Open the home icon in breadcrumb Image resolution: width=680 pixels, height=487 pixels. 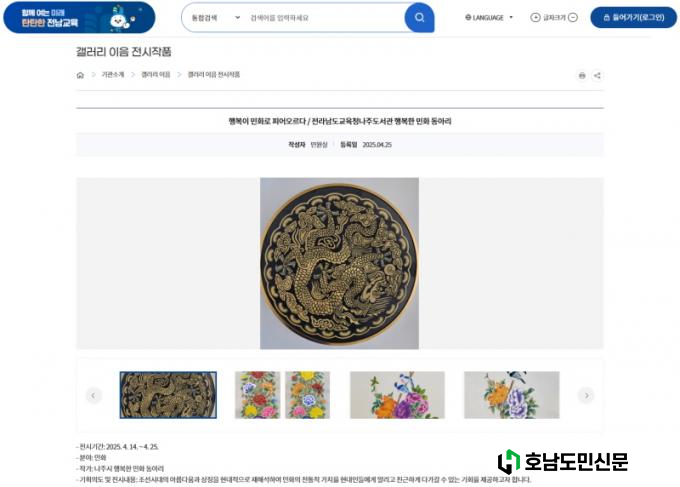pos(80,75)
